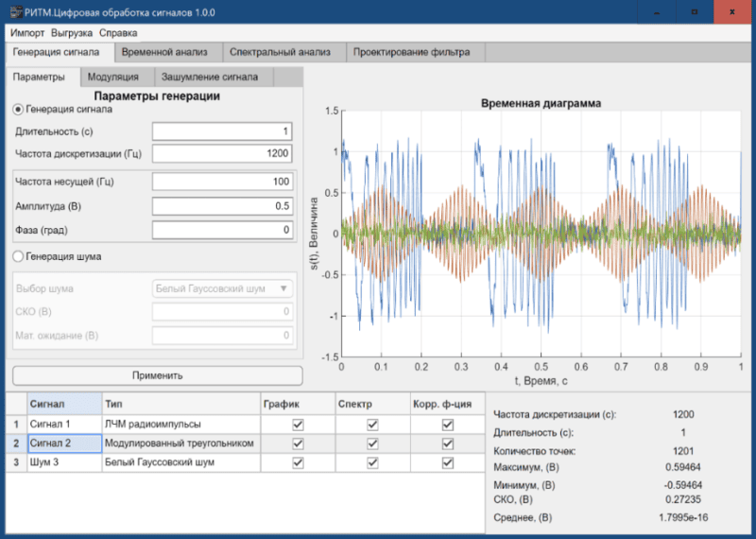Expand the Выбор шума dropdown
The width and height of the screenshot is (756, 539).
click(x=223, y=288)
